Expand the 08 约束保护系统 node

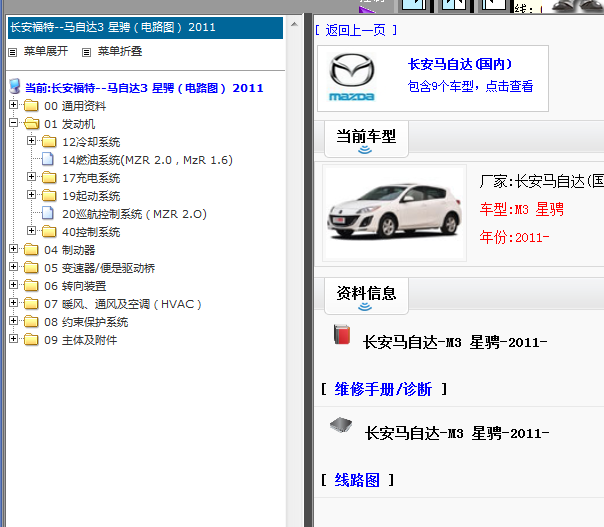coord(13,321)
